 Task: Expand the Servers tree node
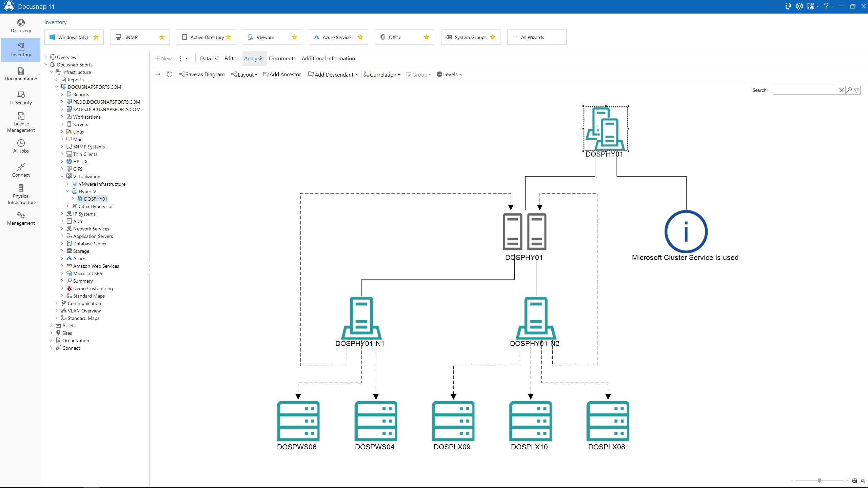[62, 124]
